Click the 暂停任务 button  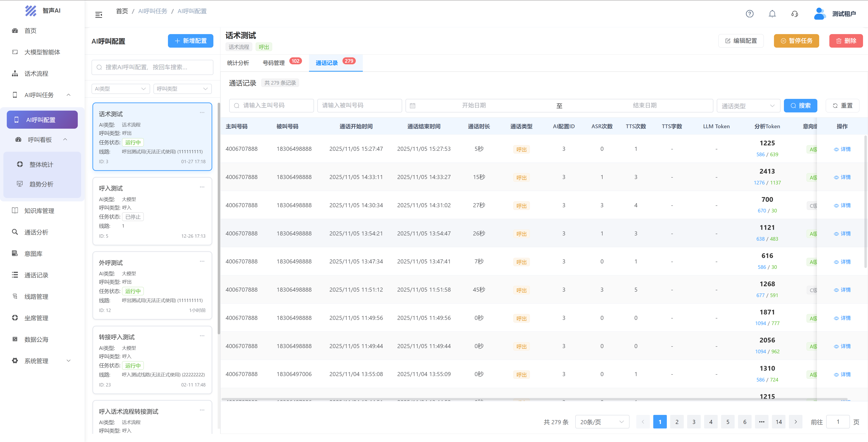[x=796, y=41]
